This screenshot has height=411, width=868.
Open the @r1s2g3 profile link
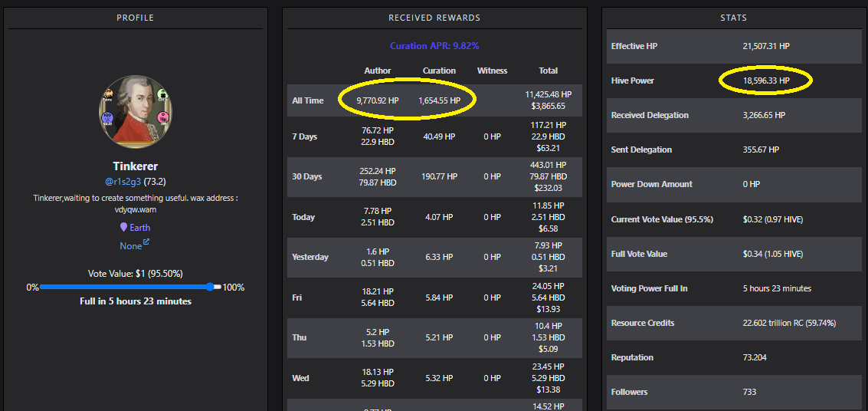click(122, 180)
